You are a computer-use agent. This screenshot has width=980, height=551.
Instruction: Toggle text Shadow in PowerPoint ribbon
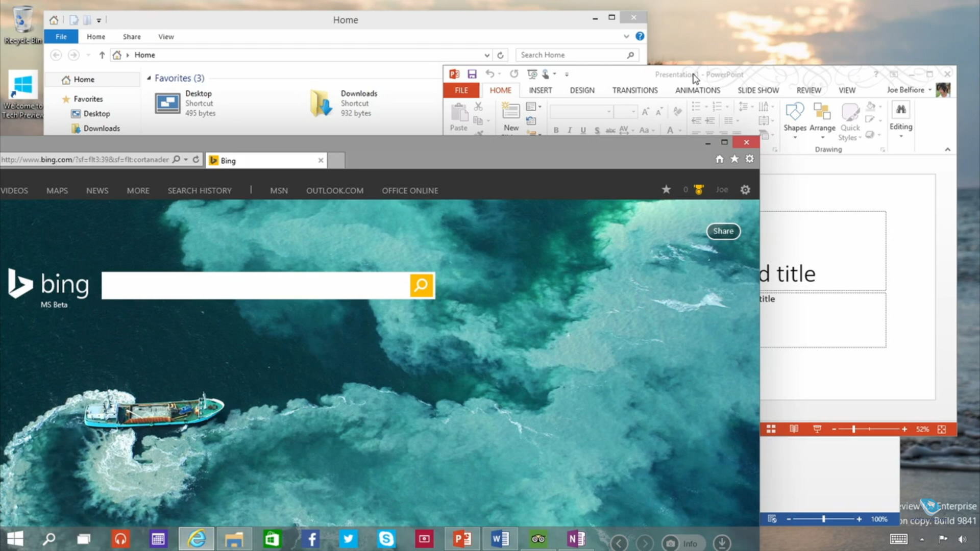[x=597, y=131]
